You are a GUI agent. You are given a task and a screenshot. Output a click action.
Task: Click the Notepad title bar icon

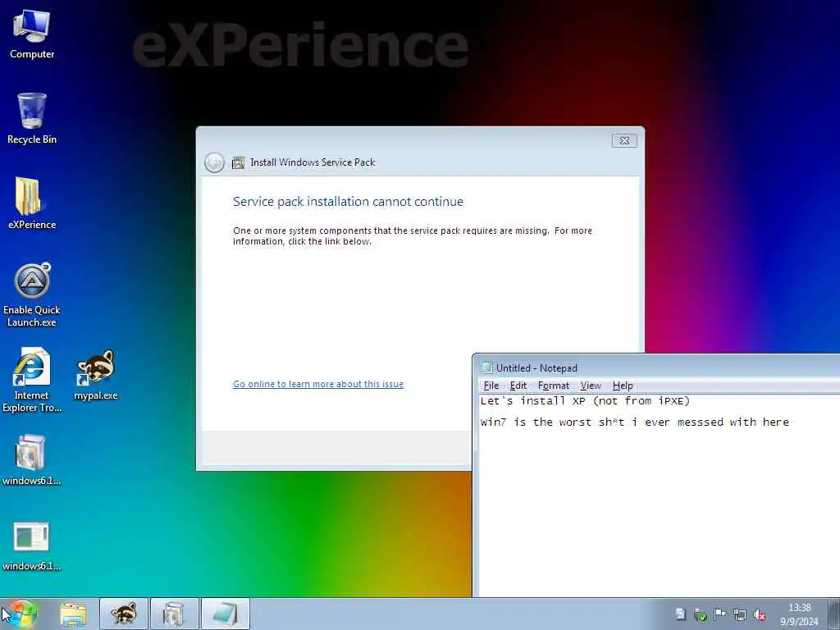pyautogui.click(x=487, y=367)
